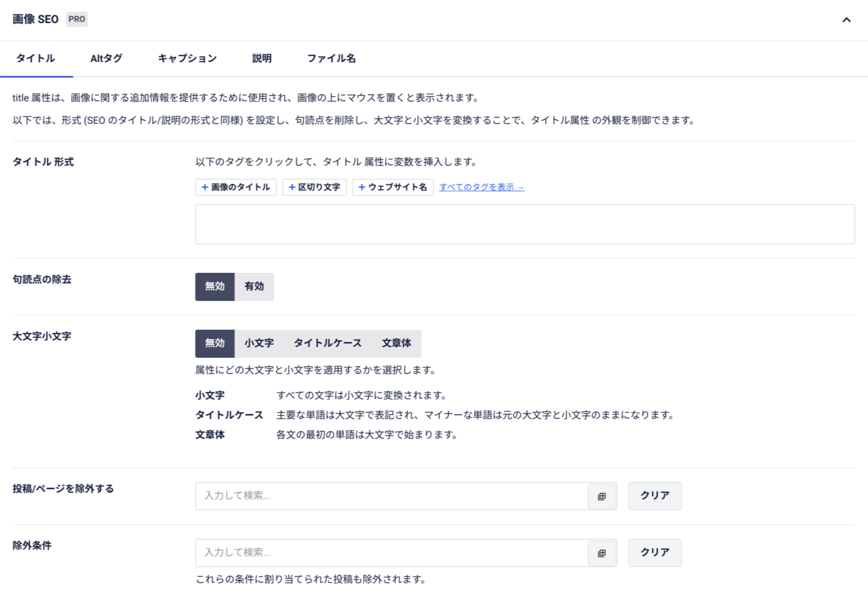
Task: Open the すべてのタグを表示 link
Action: click(x=482, y=187)
